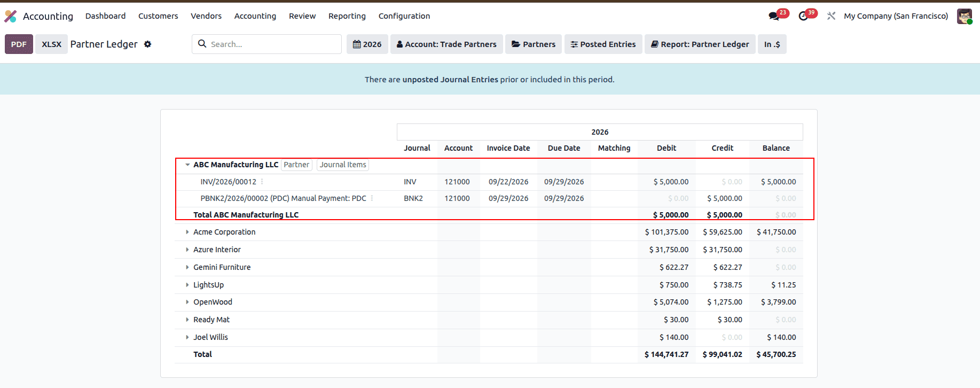The height and width of the screenshot is (388, 980).
Task: Click the Partner button on ABC Manufacturing row
Action: click(x=296, y=165)
